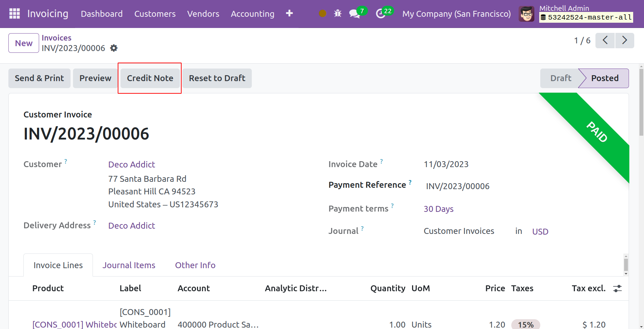
Task: Open the conversations chat icon
Action: 354,14
